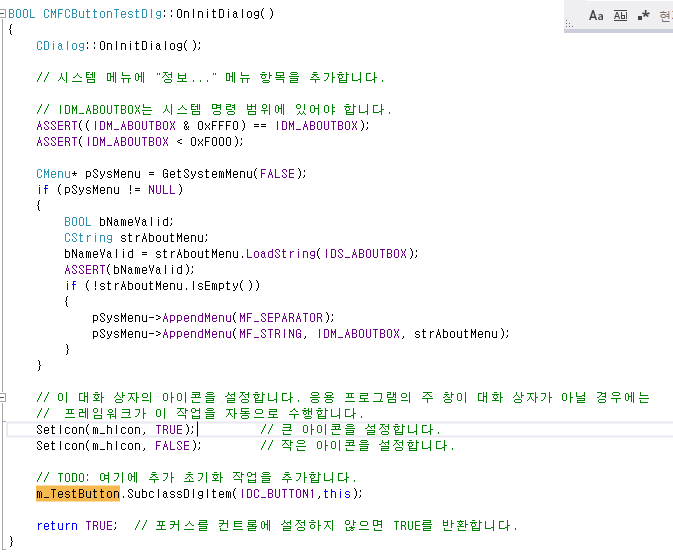Click ASSERT in the ASSERT(bNameValid) line
673x559 pixels.
(85, 270)
